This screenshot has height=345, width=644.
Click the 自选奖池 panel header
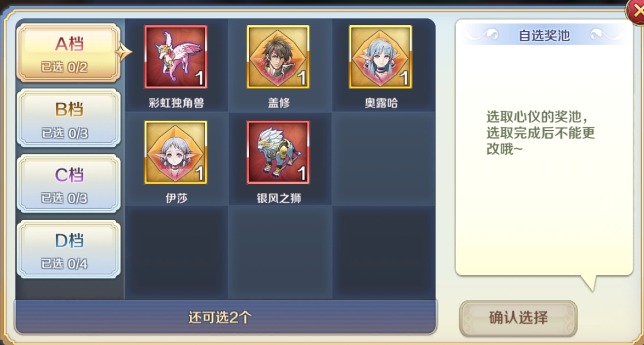tap(544, 35)
